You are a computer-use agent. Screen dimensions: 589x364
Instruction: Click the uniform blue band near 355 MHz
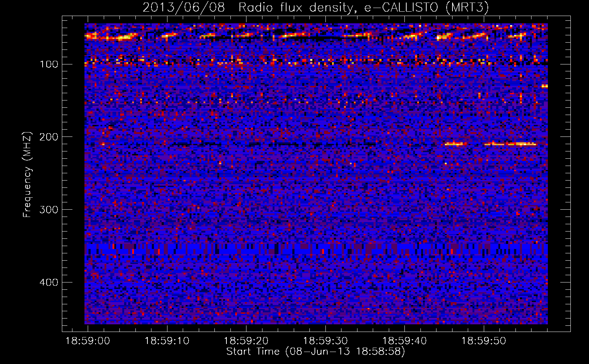pos(316,249)
